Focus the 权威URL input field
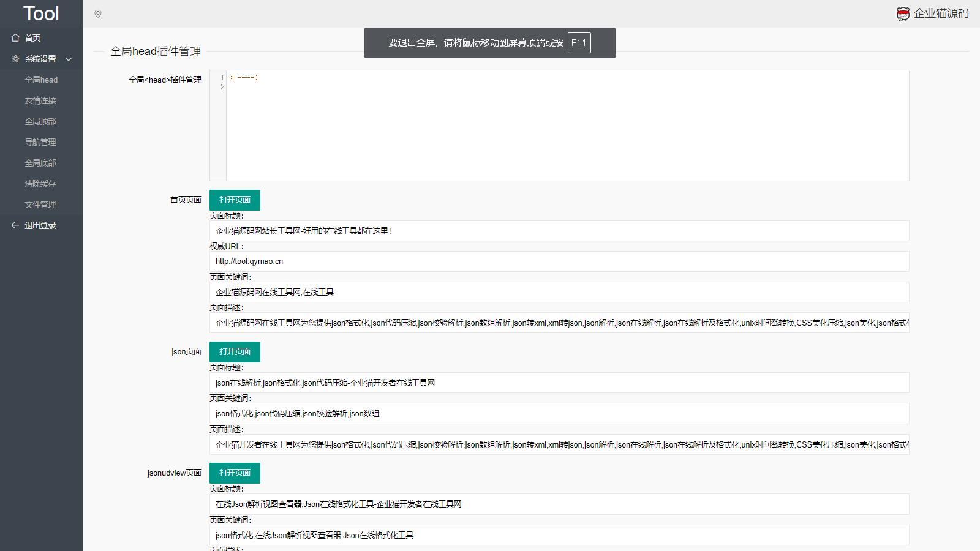 pyautogui.click(x=559, y=261)
